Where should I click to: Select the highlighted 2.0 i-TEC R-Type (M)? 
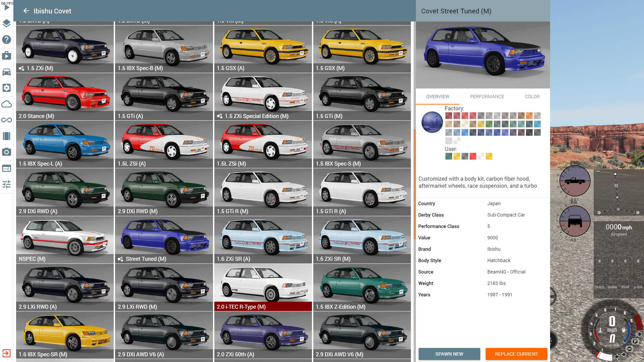263,287
